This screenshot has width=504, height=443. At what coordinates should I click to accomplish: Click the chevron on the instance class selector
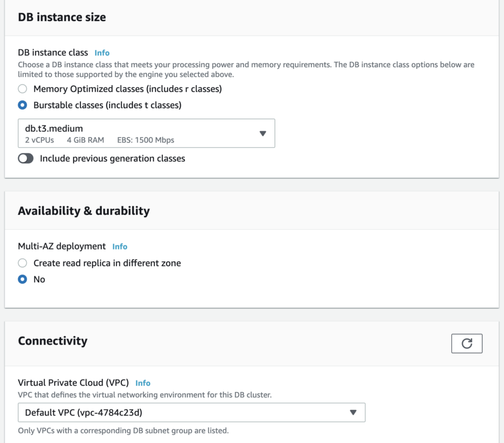pyautogui.click(x=262, y=133)
